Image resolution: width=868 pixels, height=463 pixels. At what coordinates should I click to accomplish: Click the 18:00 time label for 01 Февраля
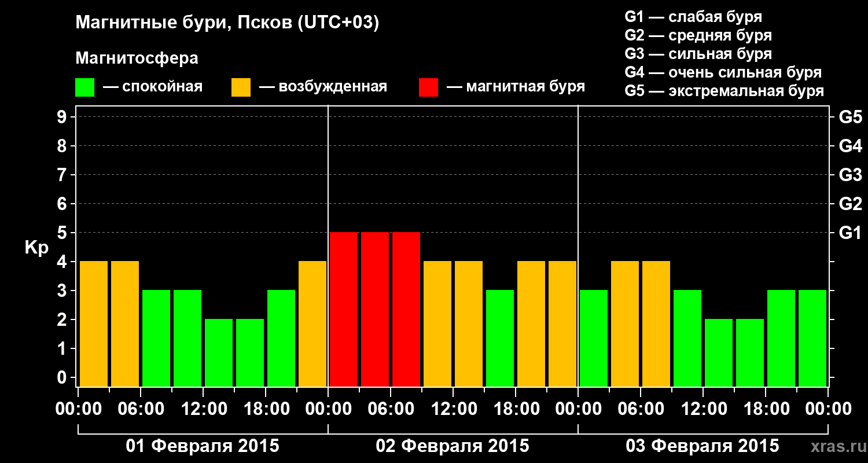266,409
